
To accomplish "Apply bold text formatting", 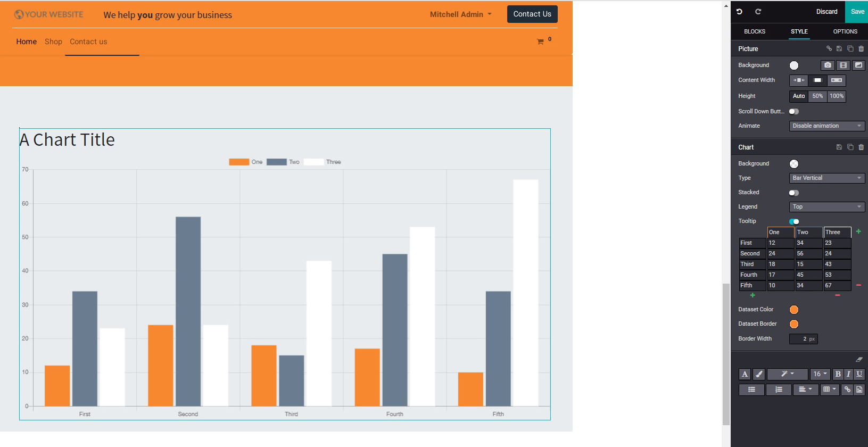I will coord(838,374).
